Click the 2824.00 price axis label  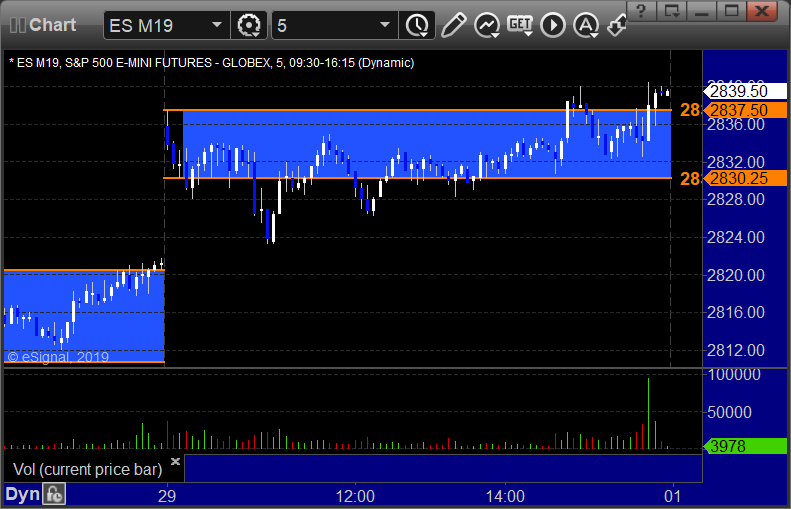[x=736, y=237]
